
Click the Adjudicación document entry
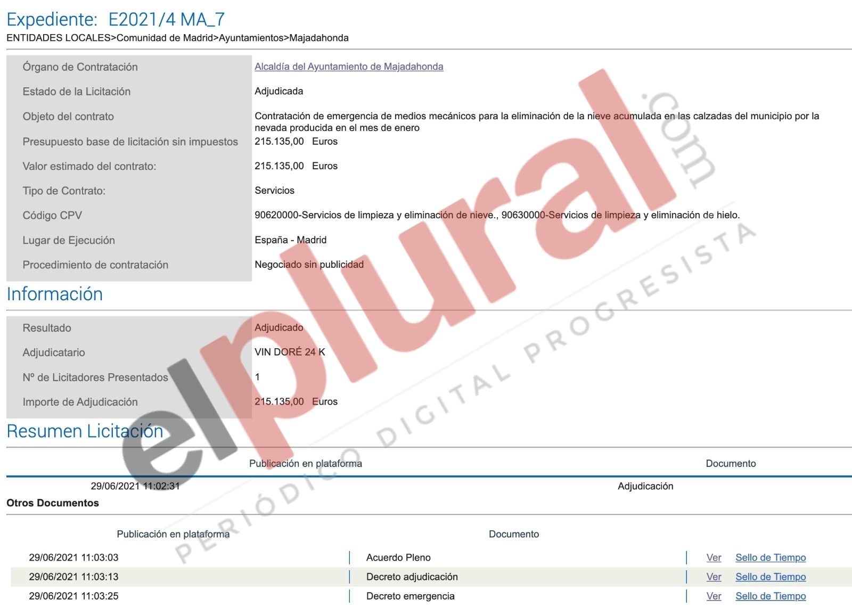(645, 486)
